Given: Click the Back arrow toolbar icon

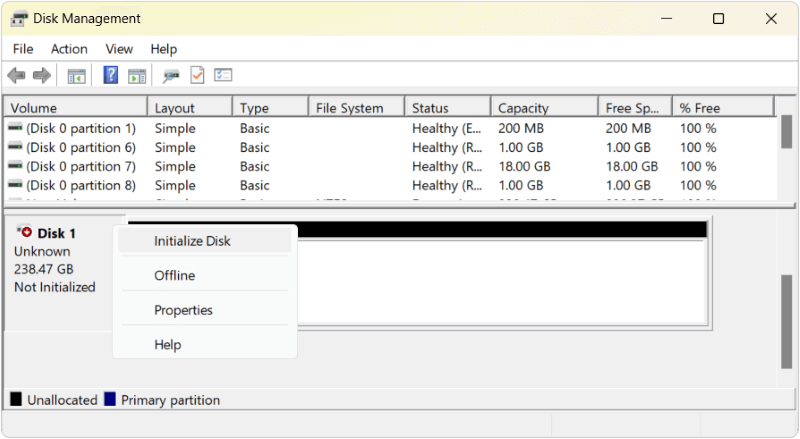Looking at the screenshot, I should click(16, 75).
